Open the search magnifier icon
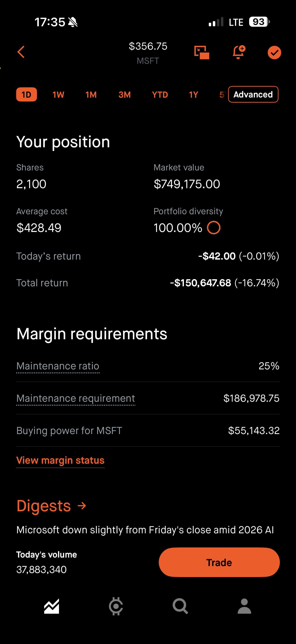 [180, 606]
